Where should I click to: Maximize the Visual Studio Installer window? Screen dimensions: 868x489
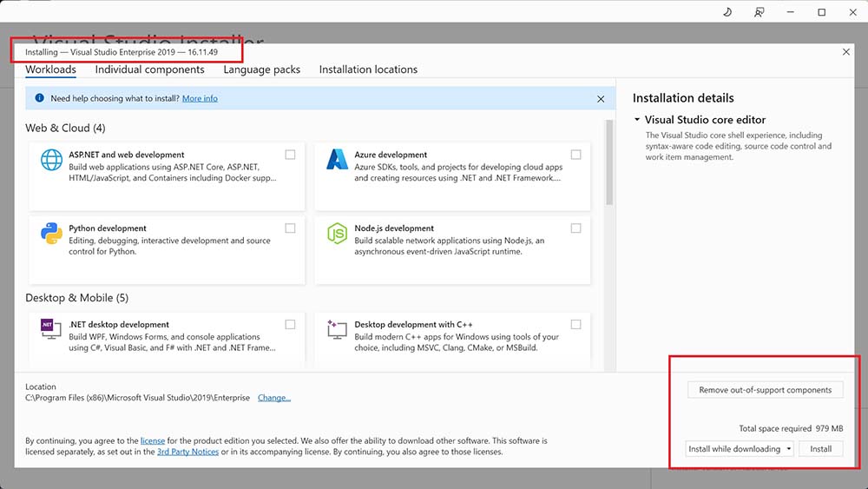tap(821, 11)
